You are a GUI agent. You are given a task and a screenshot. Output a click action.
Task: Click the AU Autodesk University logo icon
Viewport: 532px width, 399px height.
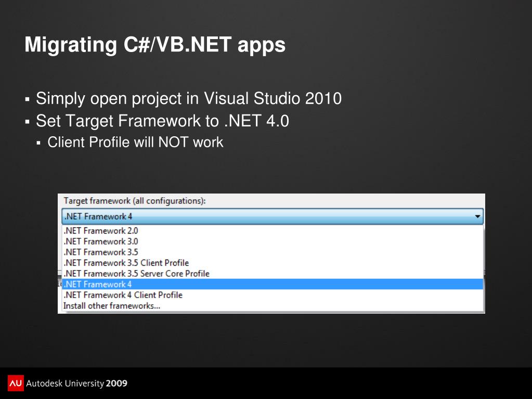[16, 383]
